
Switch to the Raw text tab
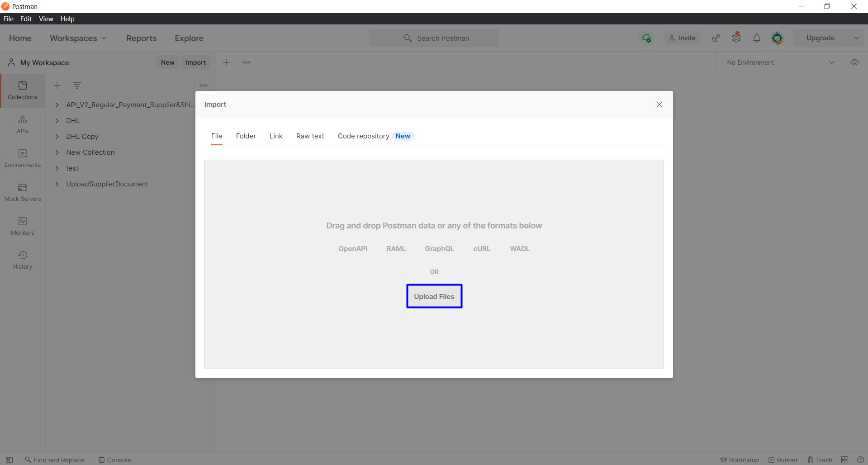click(x=310, y=136)
